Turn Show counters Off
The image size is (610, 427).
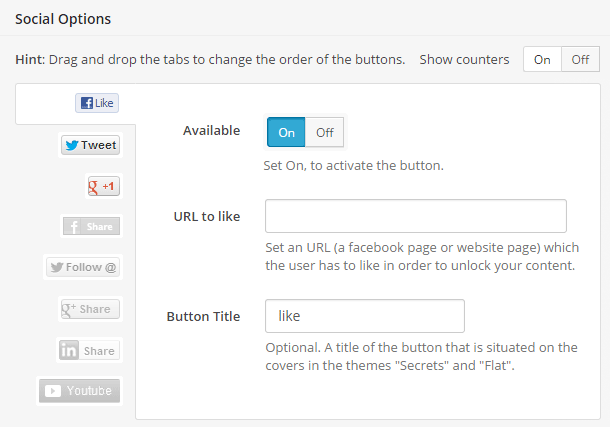(579, 59)
